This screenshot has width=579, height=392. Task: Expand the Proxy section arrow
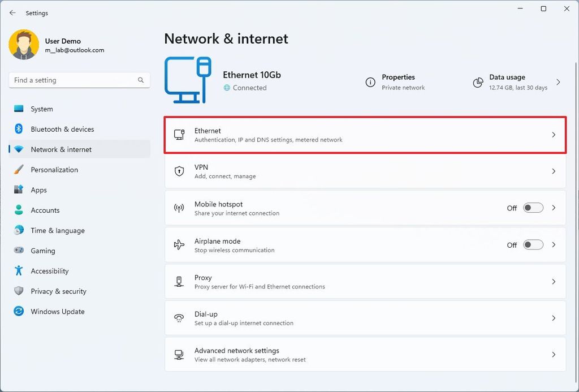click(x=553, y=281)
